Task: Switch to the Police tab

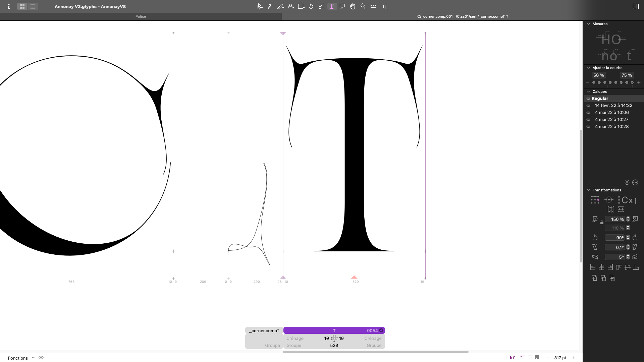Action: [141, 16]
